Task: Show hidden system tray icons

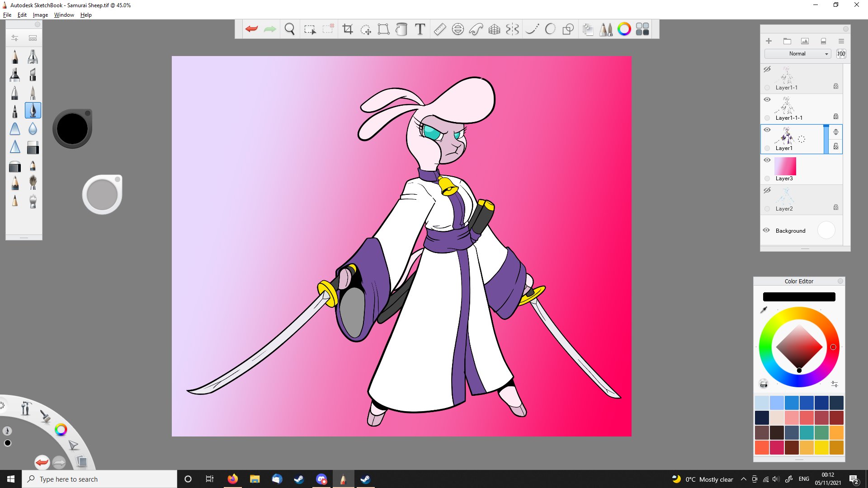Action: [743, 479]
